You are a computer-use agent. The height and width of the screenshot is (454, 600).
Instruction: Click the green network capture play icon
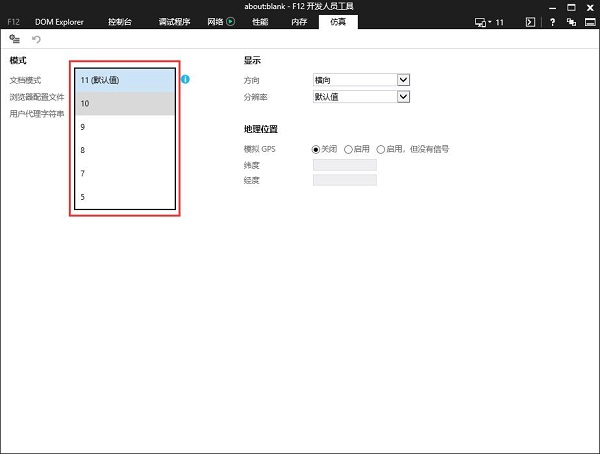coord(230,21)
